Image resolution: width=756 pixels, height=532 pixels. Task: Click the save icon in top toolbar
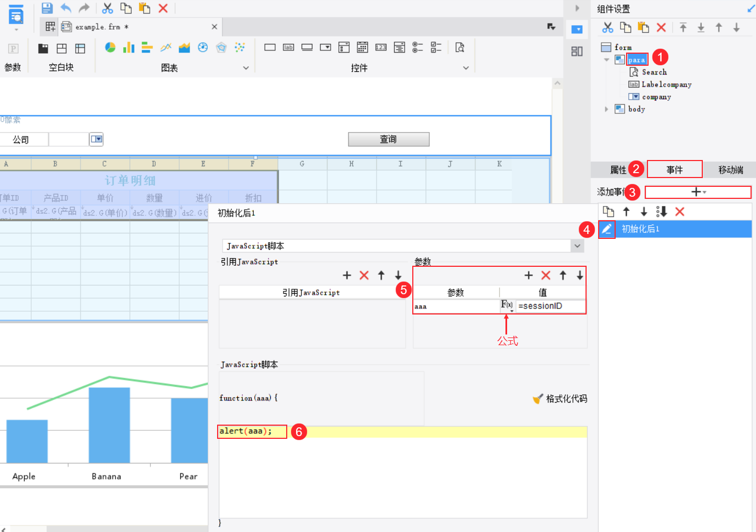click(x=47, y=8)
